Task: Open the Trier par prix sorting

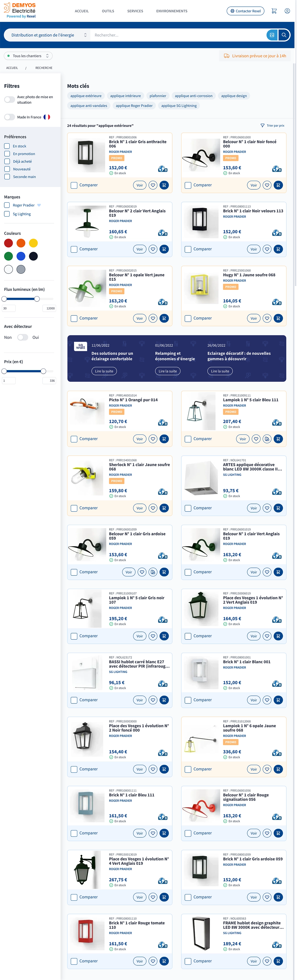Action: pyautogui.click(x=272, y=126)
